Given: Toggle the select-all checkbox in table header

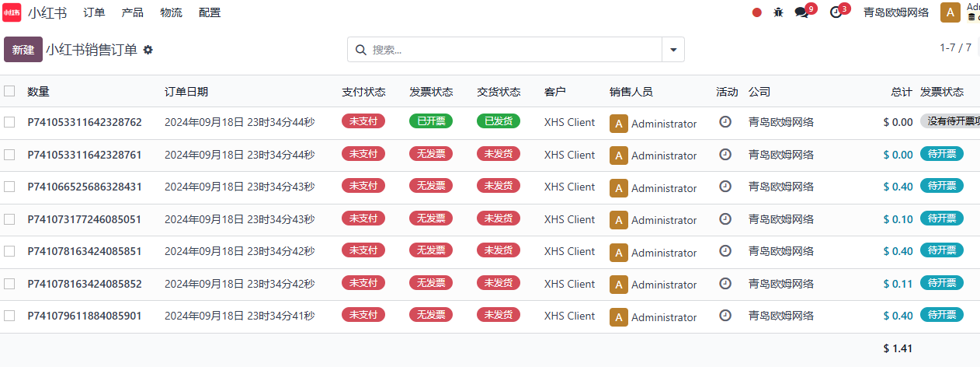Looking at the screenshot, I should [9, 91].
